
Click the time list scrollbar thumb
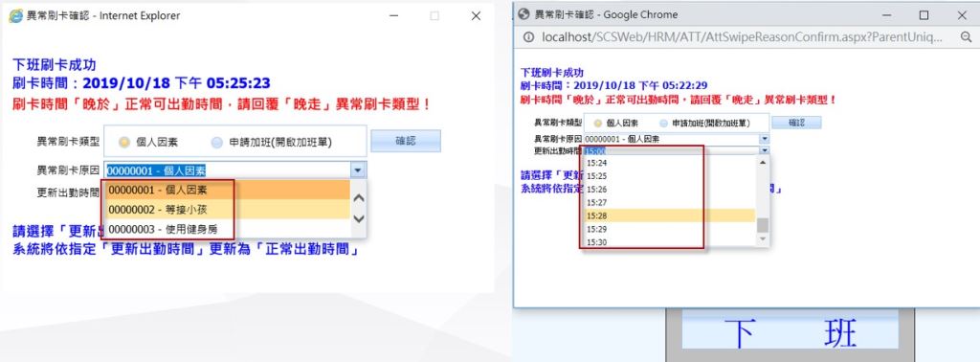pyautogui.click(x=763, y=225)
